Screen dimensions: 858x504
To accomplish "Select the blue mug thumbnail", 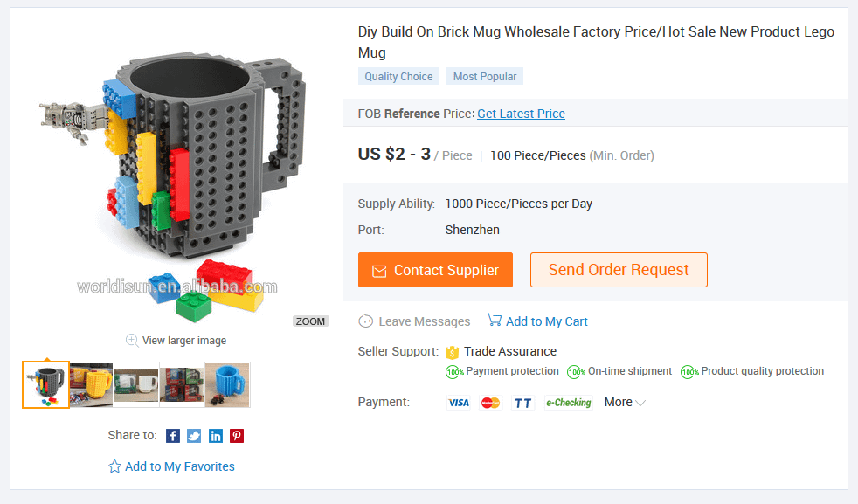I will click(x=227, y=384).
